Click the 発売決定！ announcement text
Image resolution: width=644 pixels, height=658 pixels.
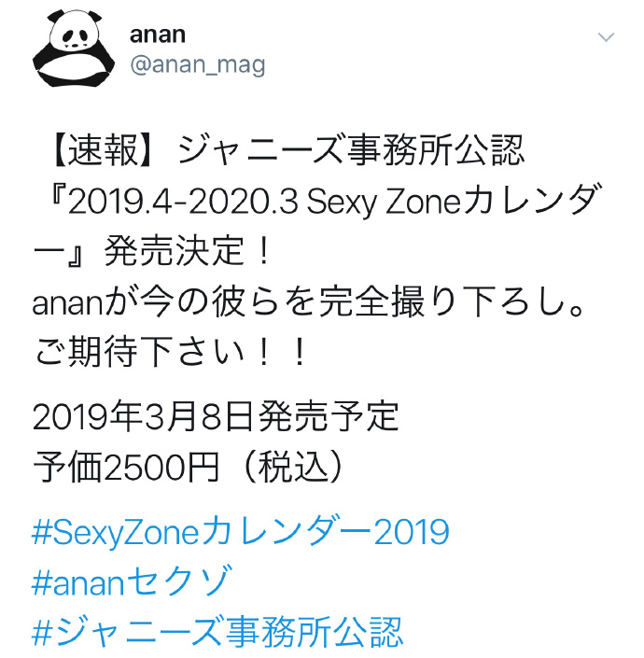point(187,251)
